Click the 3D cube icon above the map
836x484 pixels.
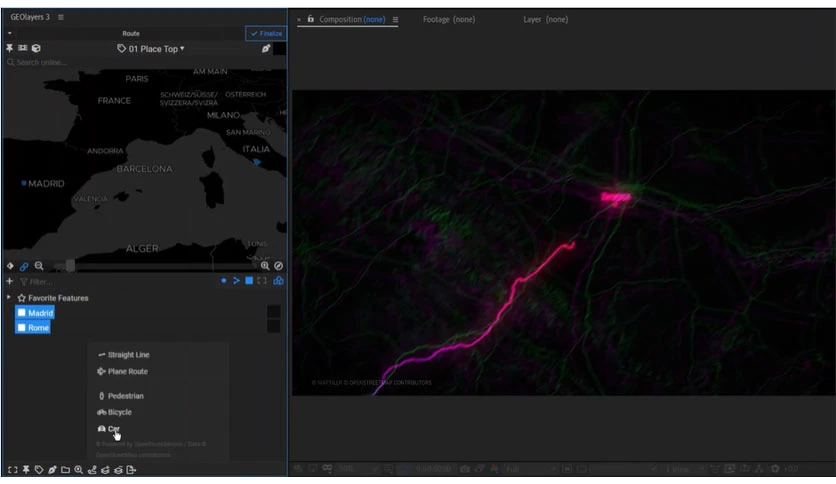[x=36, y=48]
